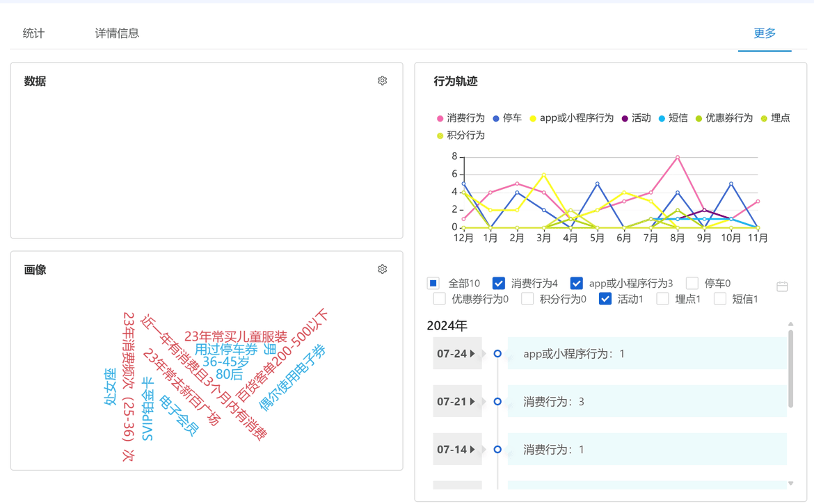Click the 07-21 timeline node circle
The width and height of the screenshot is (814, 504).
tap(497, 401)
